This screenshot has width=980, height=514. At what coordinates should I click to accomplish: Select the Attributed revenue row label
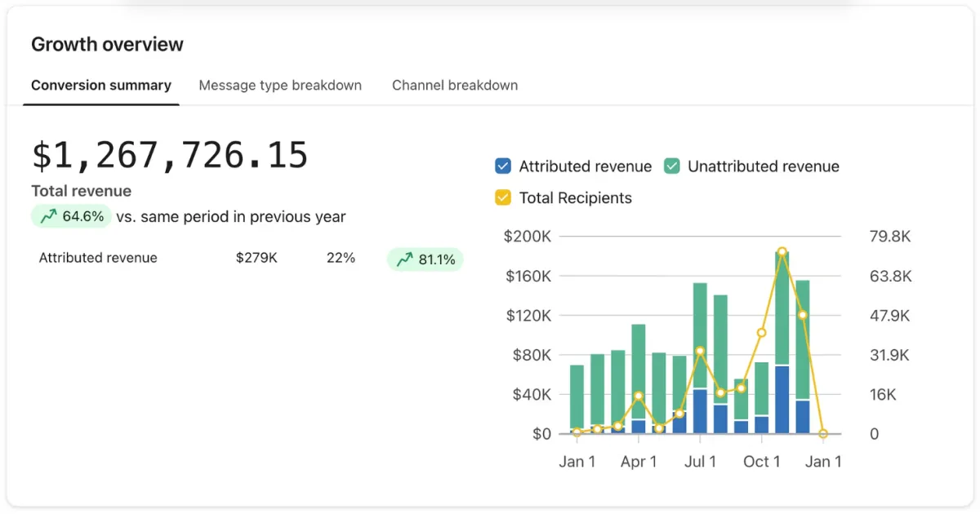[x=98, y=258]
